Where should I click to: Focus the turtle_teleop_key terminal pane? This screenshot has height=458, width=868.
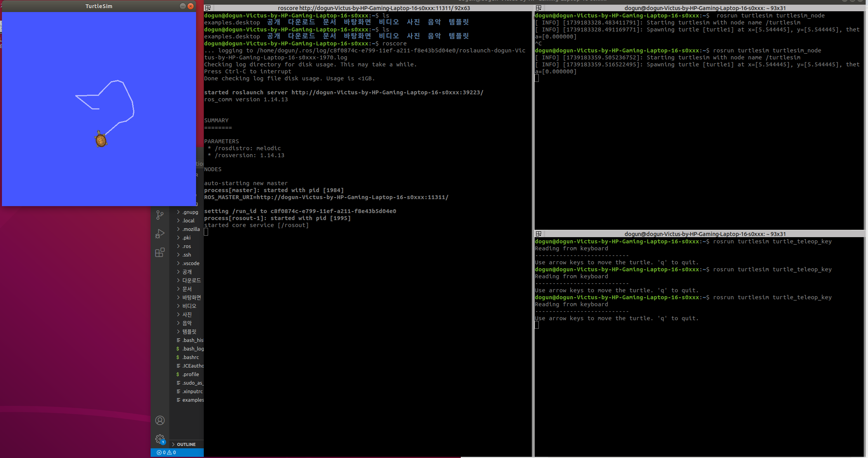(x=699, y=369)
